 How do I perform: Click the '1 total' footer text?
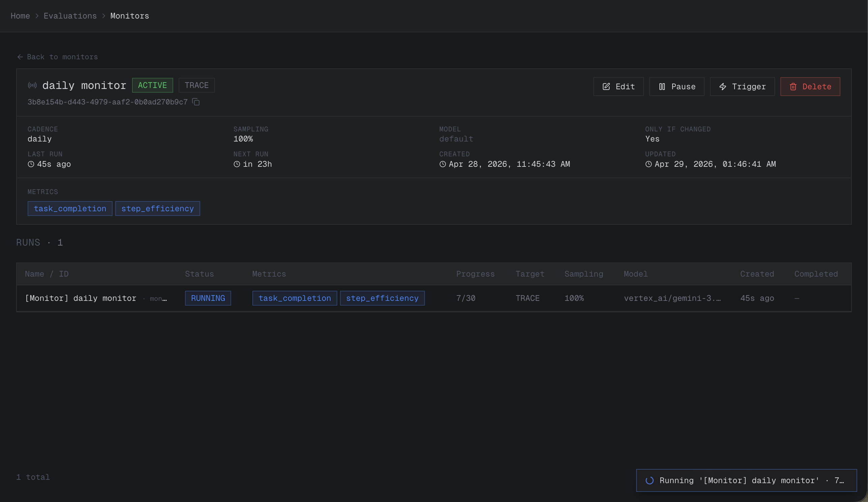point(33,477)
